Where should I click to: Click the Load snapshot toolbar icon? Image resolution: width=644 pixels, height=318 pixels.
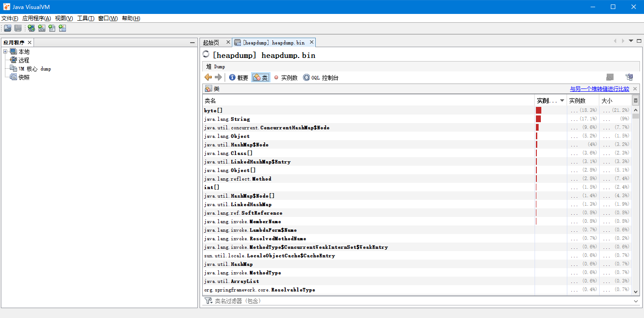(8, 28)
